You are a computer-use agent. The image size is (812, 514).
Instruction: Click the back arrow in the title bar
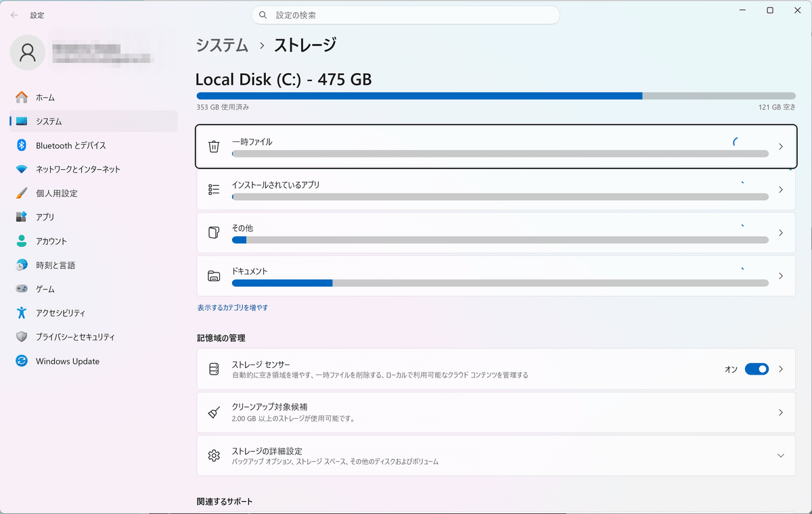click(14, 15)
